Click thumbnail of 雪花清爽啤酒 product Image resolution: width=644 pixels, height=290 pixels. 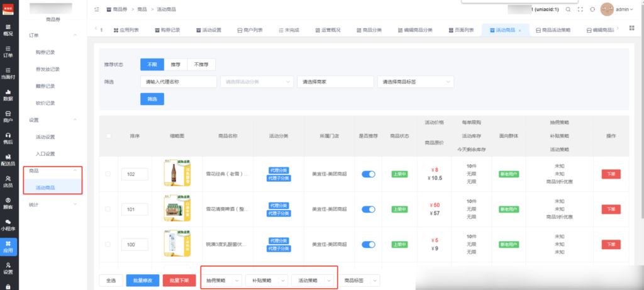[x=177, y=209]
